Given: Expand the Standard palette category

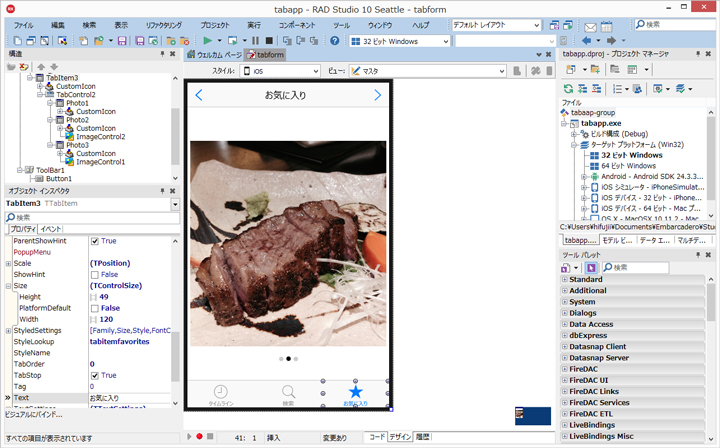Looking at the screenshot, I should (x=564, y=280).
